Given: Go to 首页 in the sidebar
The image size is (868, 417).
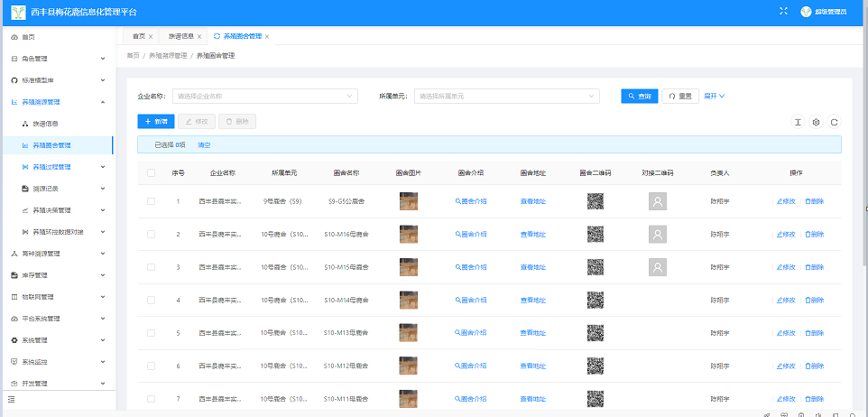Looking at the screenshot, I should [58, 37].
